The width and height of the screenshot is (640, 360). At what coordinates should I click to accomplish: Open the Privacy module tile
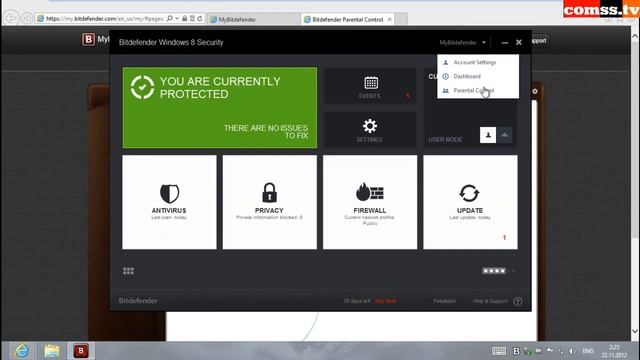point(269,202)
